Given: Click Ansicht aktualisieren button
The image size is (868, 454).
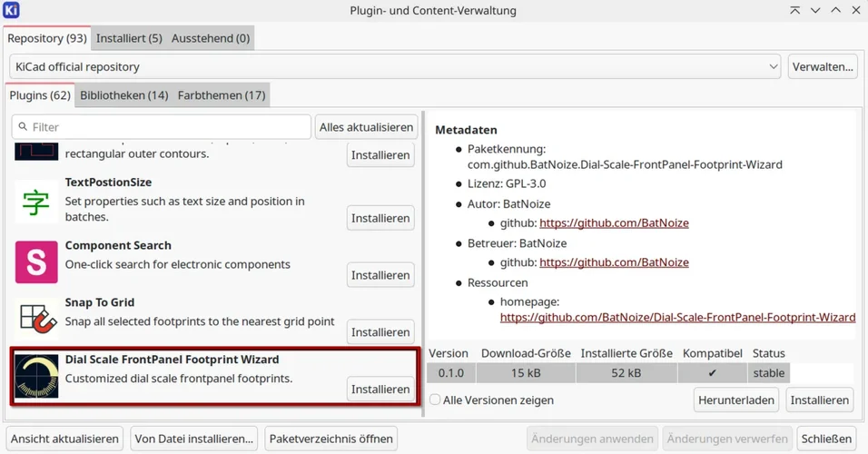Looking at the screenshot, I should coord(64,439).
